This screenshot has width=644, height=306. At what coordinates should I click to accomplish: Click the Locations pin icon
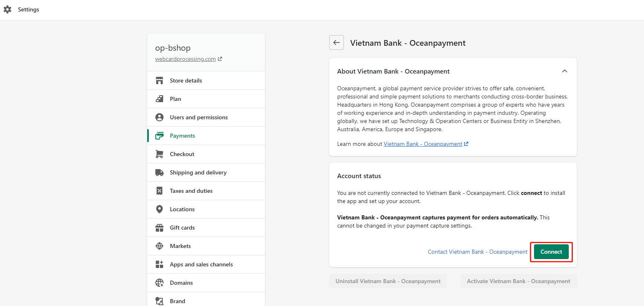159,209
